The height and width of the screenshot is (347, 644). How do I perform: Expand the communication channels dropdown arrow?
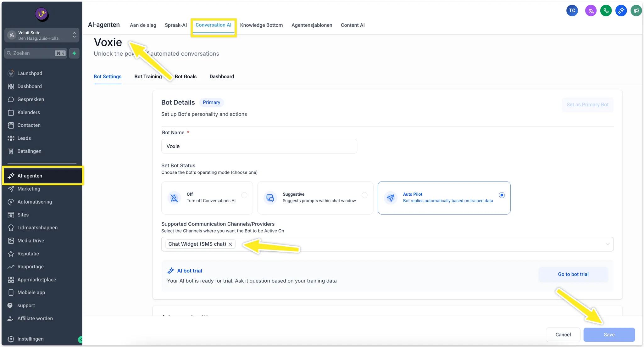point(607,244)
